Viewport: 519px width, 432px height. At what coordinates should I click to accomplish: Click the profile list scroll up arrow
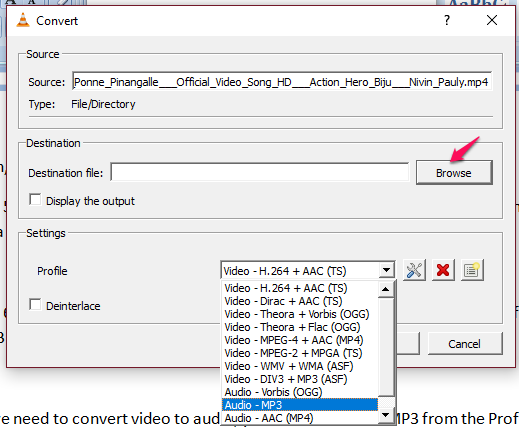click(x=386, y=289)
